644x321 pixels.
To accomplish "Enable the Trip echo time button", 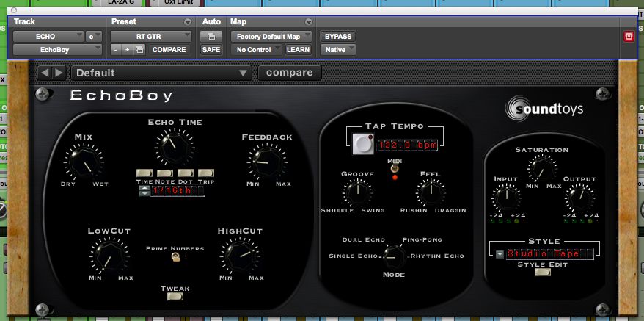I will click(206, 173).
